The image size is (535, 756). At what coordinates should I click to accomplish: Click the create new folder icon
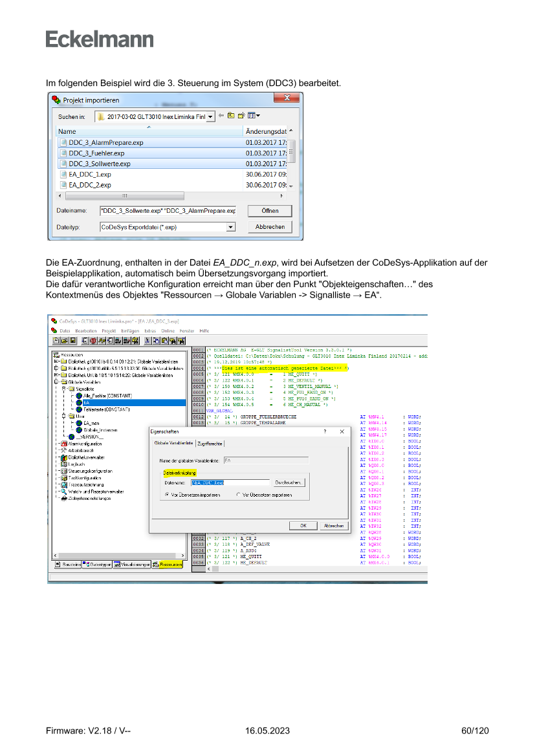pyautogui.click(x=241, y=116)
